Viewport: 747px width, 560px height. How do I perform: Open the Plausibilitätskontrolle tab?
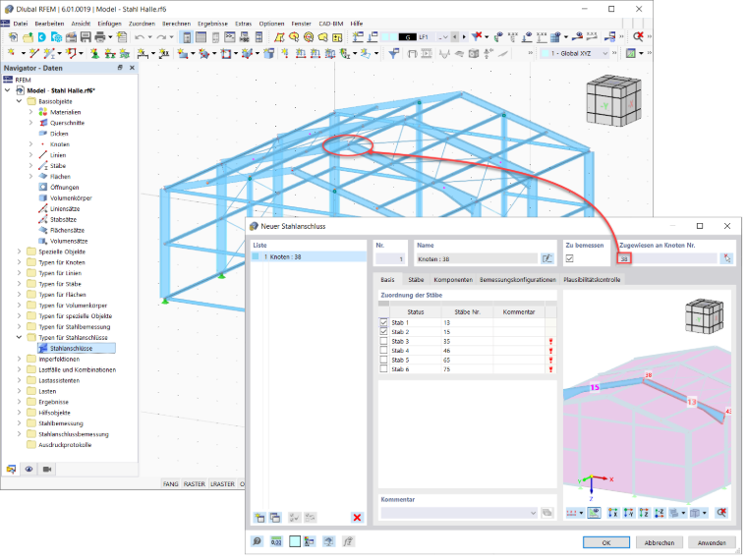pyautogui.click(x=592, y=280)
